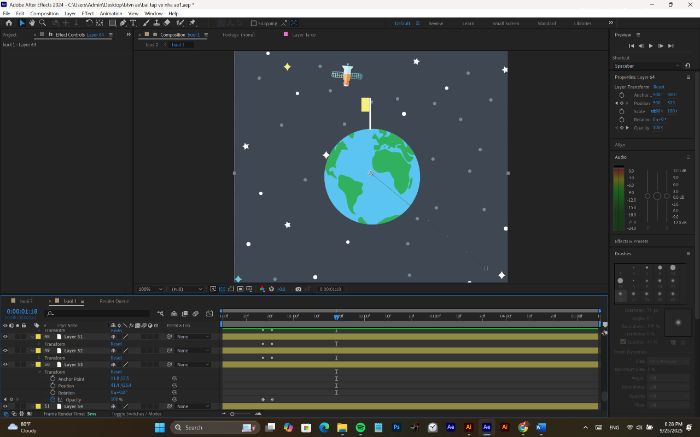
Task: Show hidden workspaces with the overflow chevrons
Action: [611, 23]
